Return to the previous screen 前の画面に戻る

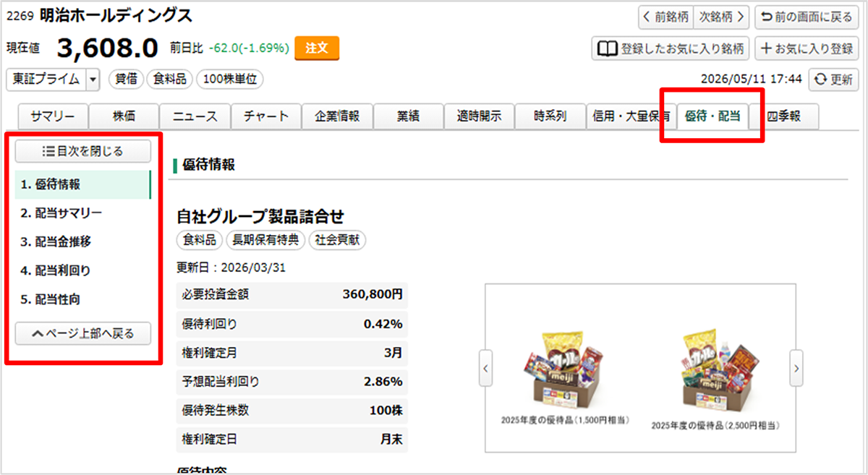click(x=806, y=16)
